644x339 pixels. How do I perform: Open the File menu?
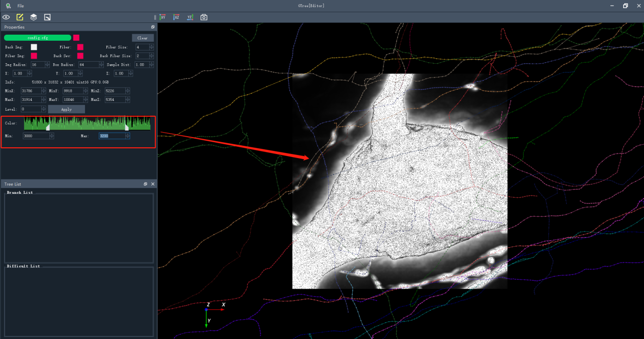click(20, 6)
